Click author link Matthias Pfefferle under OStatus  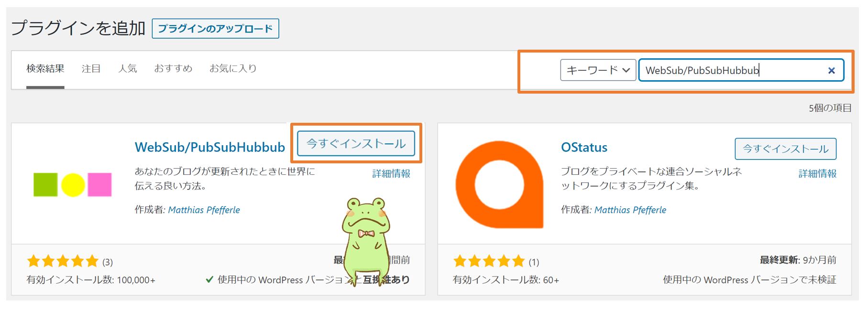[x=630, y=210]
